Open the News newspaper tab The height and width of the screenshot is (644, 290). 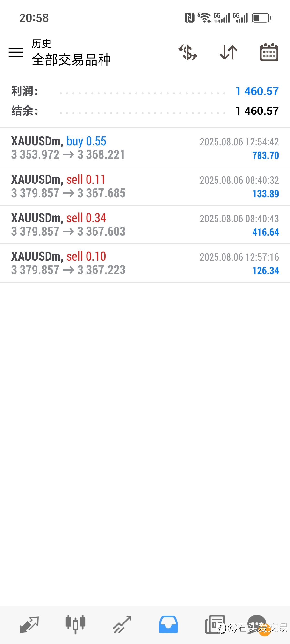click(x=215, y=624)
